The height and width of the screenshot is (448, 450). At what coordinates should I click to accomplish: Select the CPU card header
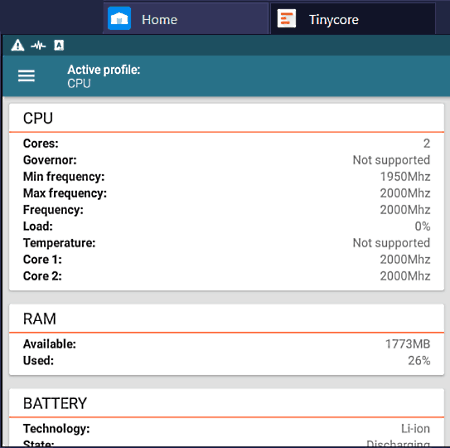point(227,118)
